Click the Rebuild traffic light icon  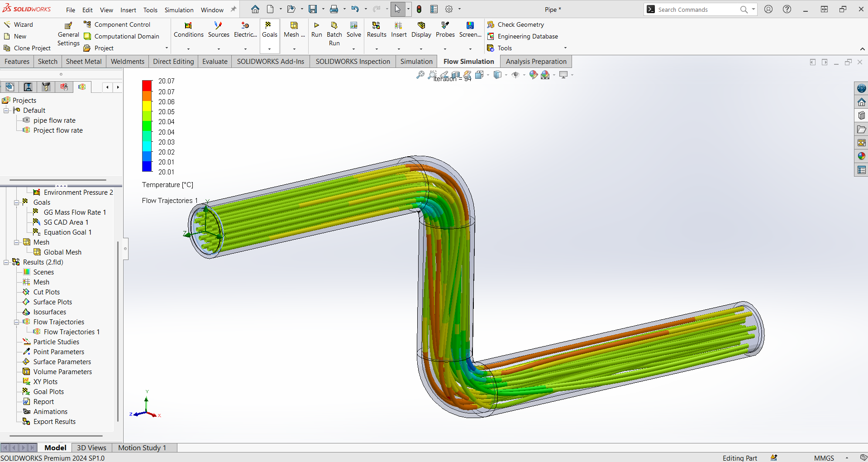pyautogui.click(x=419, y=9)
